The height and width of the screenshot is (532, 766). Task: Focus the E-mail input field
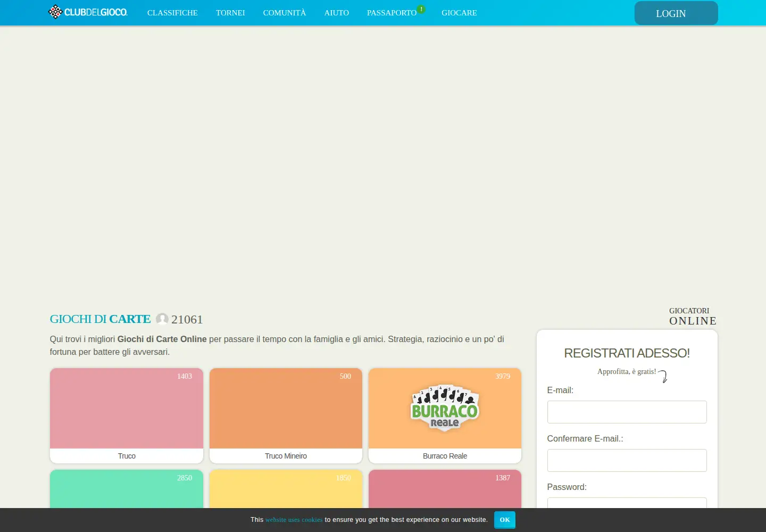[x=627, y=412]
